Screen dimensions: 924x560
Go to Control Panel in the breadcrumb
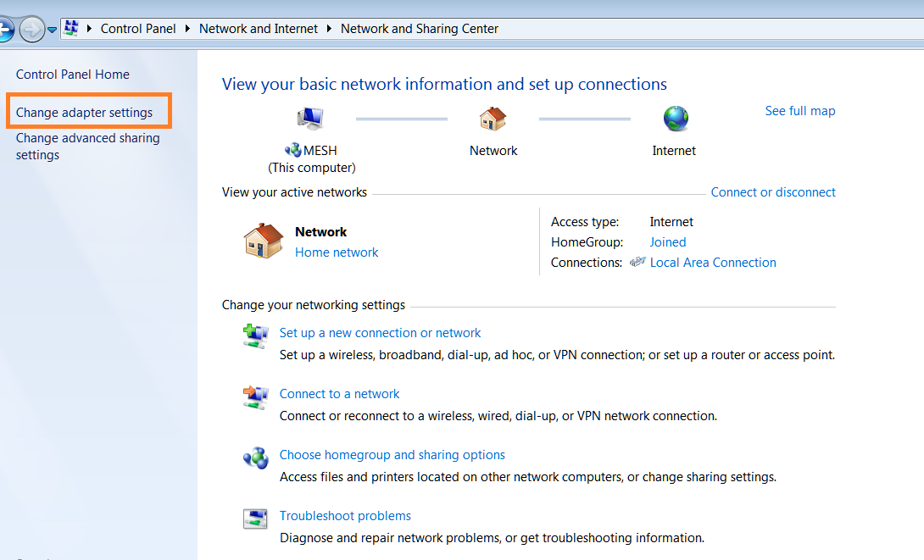138,29
